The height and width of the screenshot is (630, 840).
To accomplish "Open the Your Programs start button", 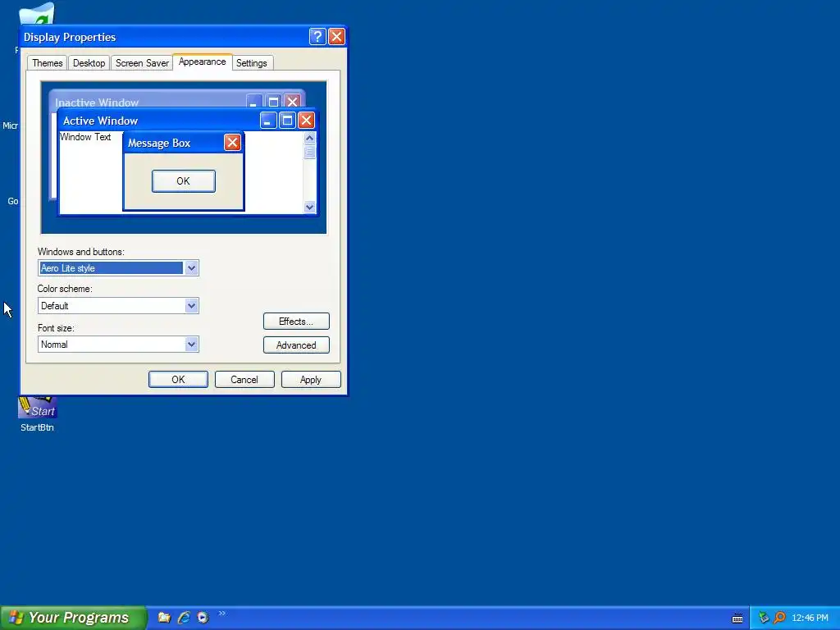I will coord(73,618).
